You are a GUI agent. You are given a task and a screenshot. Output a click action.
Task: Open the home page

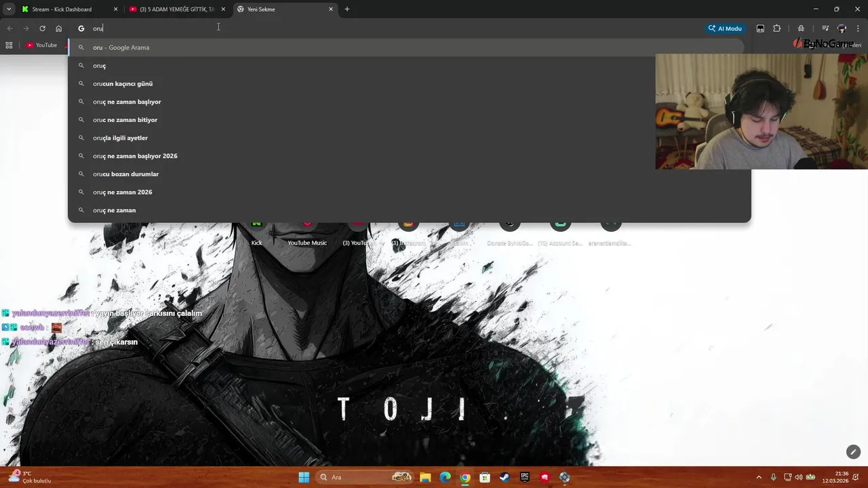coord(58,28)
